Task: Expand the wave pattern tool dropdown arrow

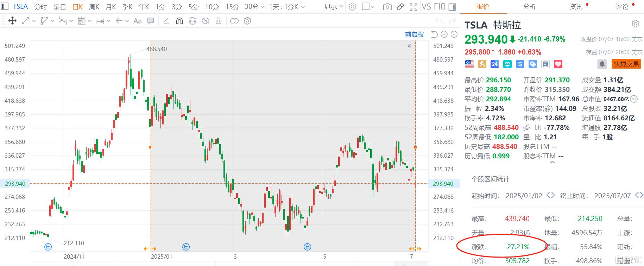Action: pyautogui.click(x=71, y=21)
